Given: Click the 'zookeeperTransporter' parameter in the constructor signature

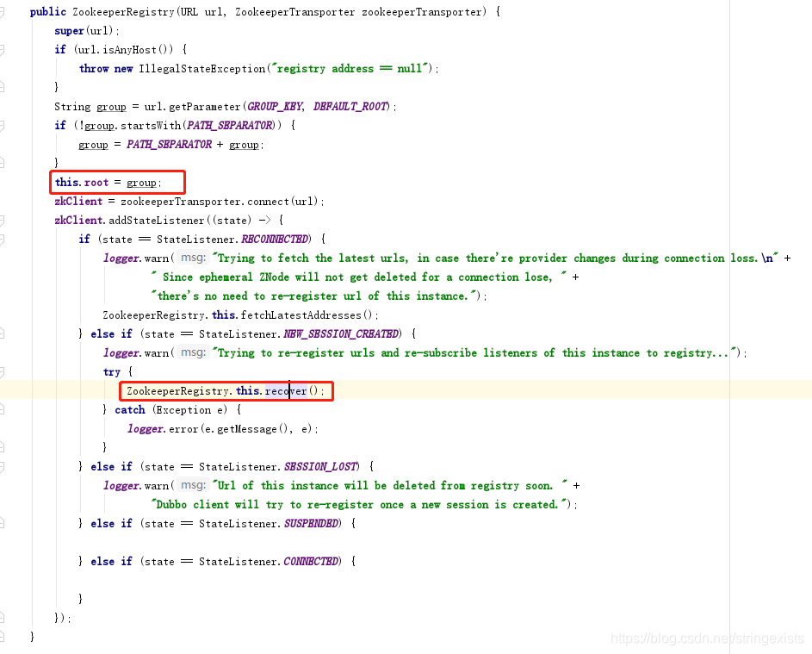Looking at the screenshot, I should [422, 12].
